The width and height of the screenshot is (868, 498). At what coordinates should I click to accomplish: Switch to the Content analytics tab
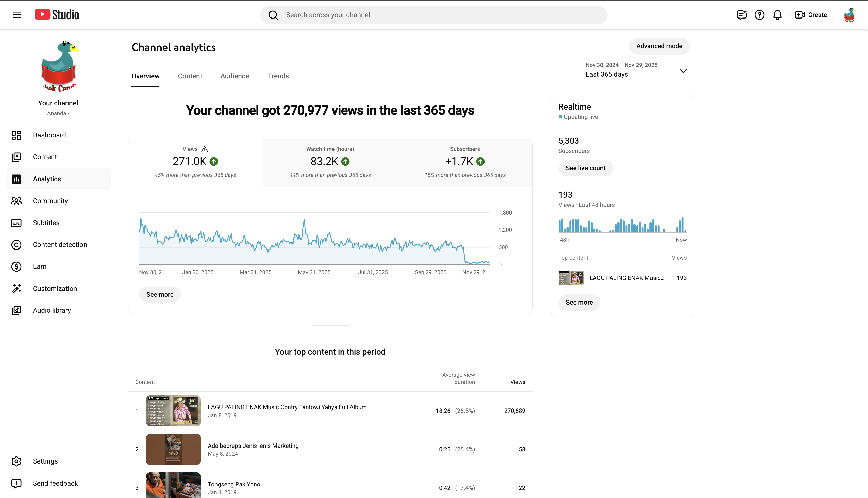pos(190,76)
